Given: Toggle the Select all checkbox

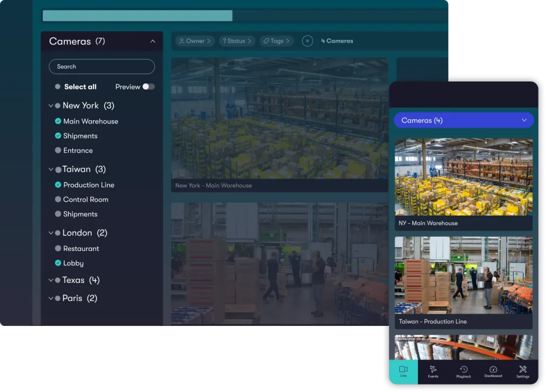Looking at the screenshot, I should click(58, 87).
